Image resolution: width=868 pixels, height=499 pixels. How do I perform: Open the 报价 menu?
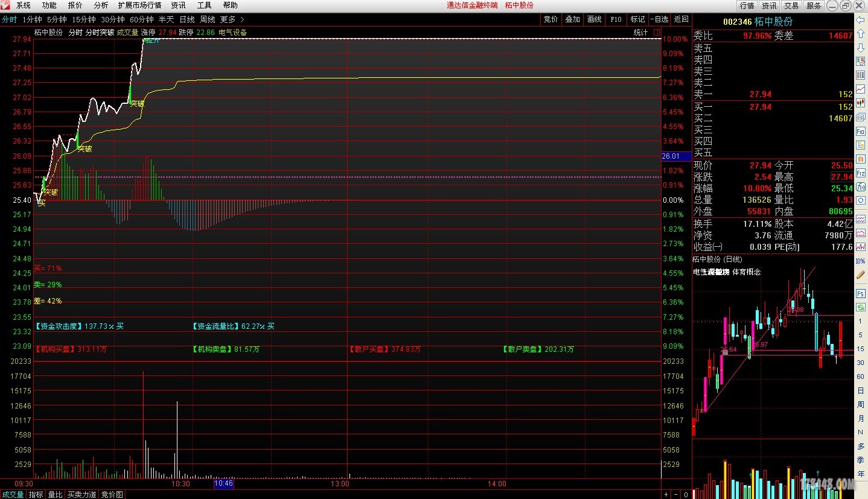click(x=75, y=5)
